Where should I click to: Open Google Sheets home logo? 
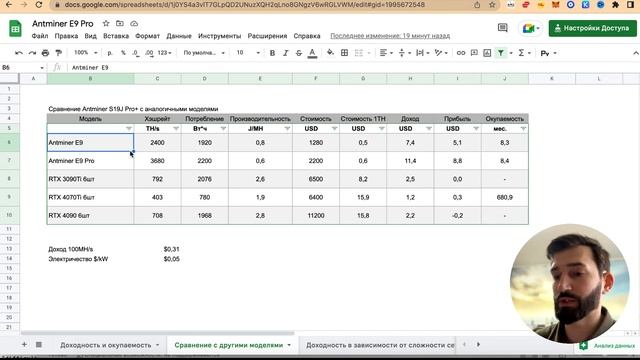(x=15, y=29)
